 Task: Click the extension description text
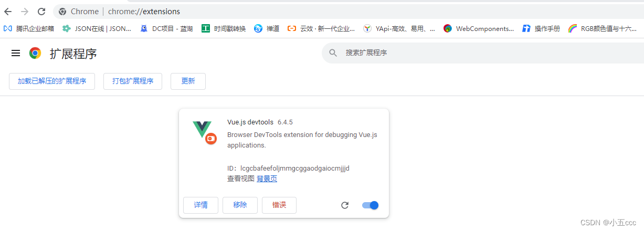click(302, 140)
